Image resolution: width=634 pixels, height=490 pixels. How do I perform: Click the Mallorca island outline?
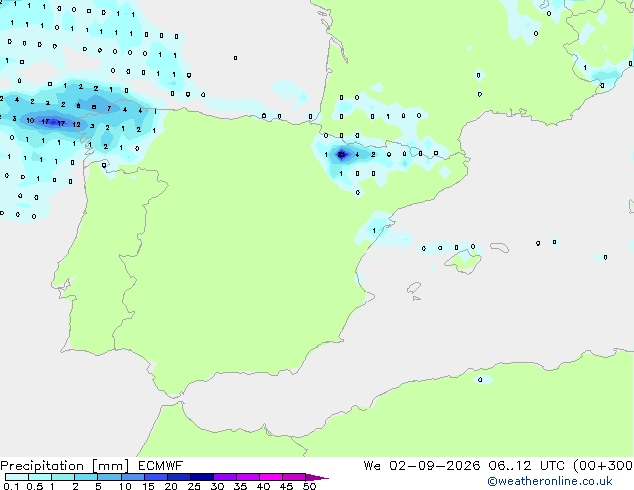[x=463, y=261]
